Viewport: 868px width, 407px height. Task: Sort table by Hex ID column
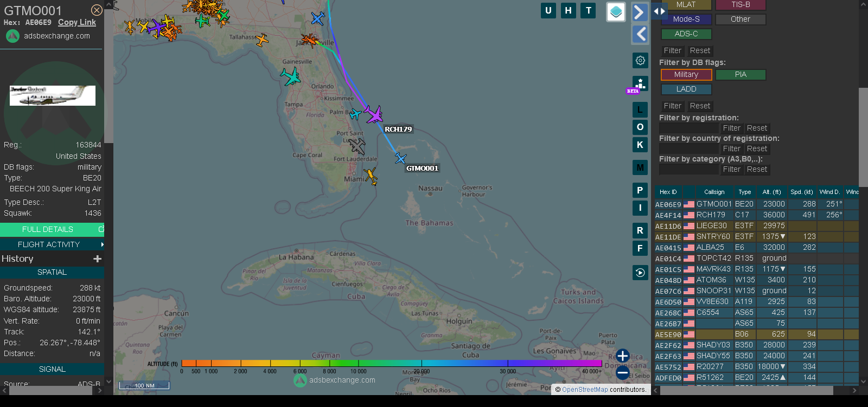[x=668, y=192]
